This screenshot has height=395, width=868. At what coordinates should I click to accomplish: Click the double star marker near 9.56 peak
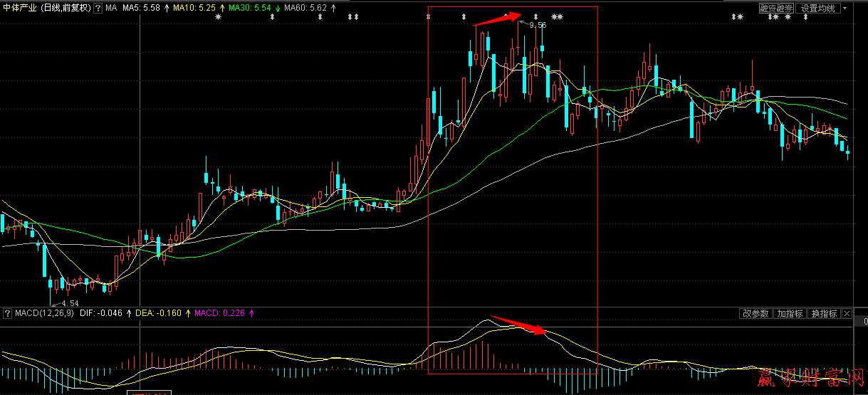click(x=557, y=17)
